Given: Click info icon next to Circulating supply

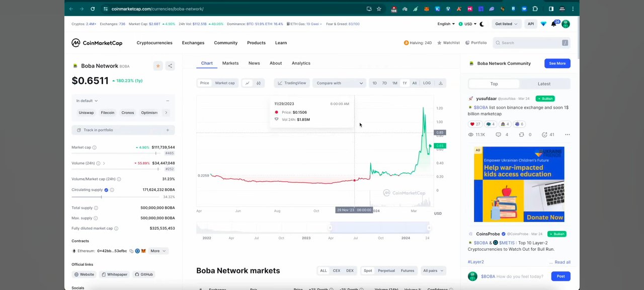Looking at the screenshot, I should 112,190.
